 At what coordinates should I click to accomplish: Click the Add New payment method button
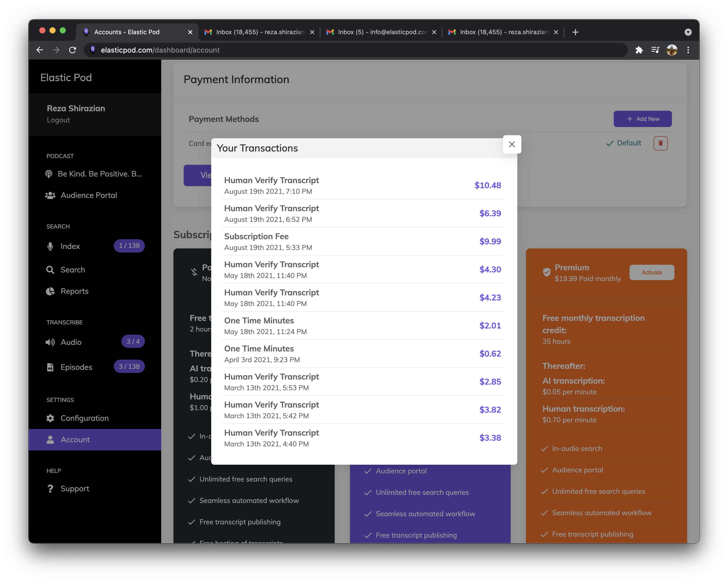(643, 119)
